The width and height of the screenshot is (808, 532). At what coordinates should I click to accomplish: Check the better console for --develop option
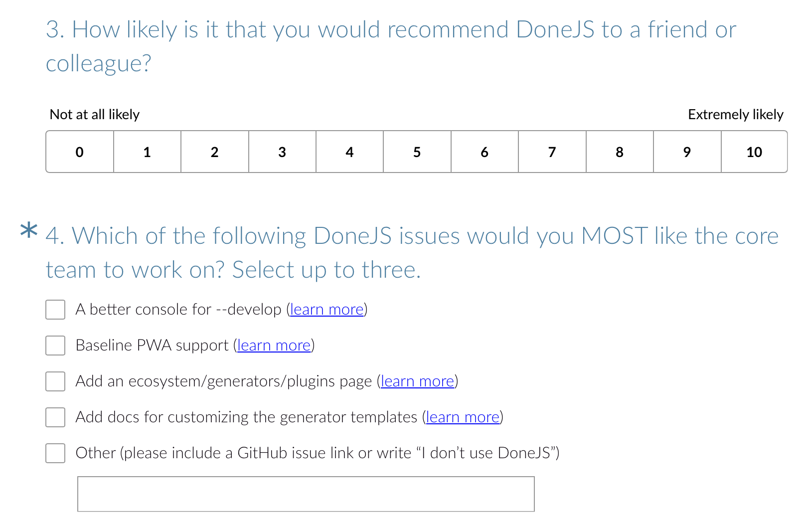coord(55,310)
